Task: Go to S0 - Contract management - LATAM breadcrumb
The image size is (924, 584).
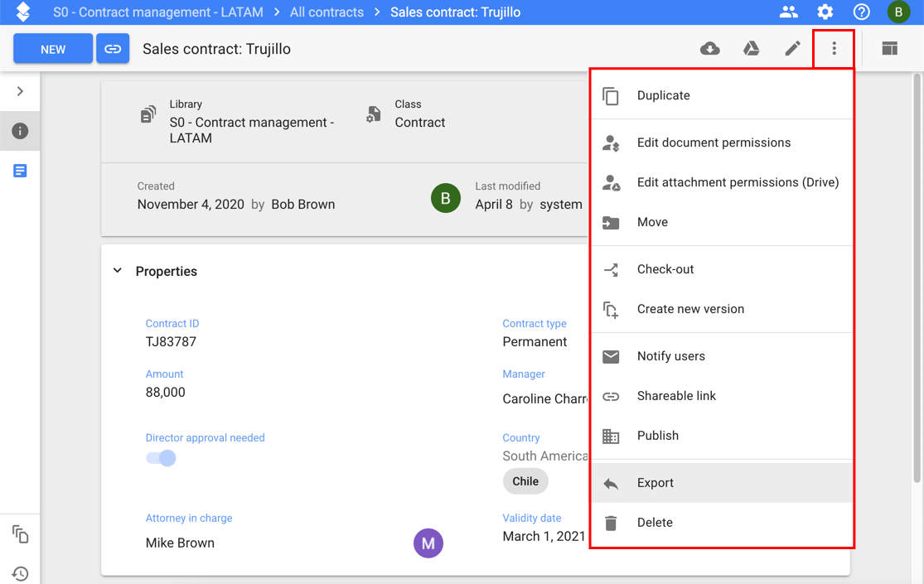Action: [158, 12]
